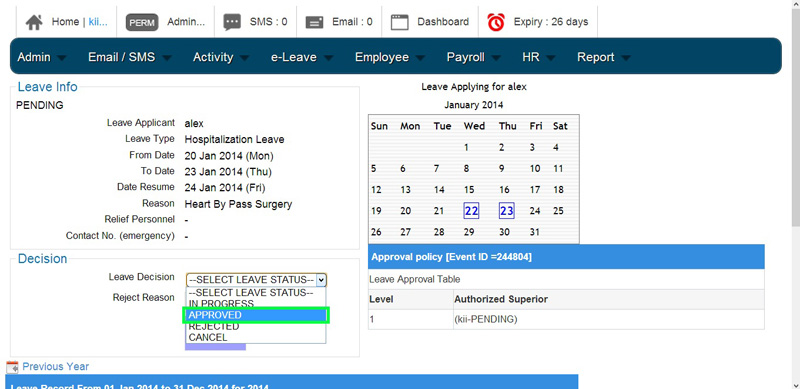Click the Leave Applying for alex heading
800x389 pixels.
coord(474,87)
